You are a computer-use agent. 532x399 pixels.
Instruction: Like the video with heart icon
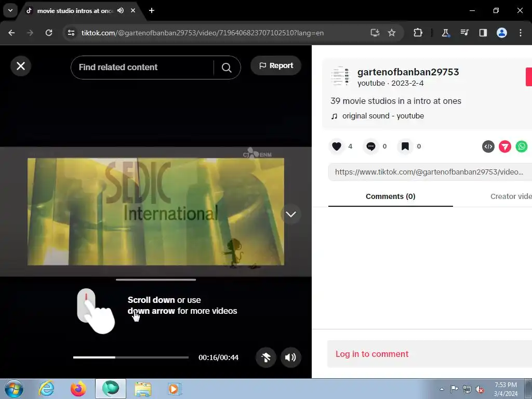tap(337, 146)
